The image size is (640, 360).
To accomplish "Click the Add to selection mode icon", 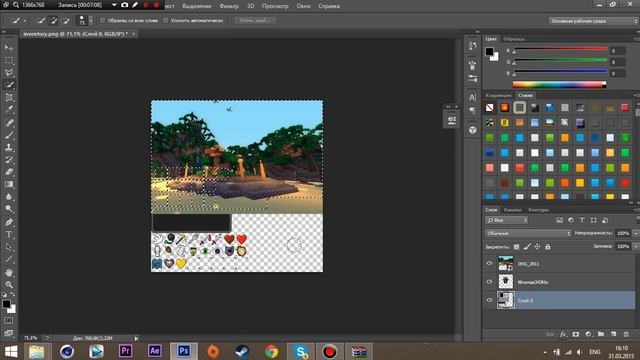I will click(53, 20).
